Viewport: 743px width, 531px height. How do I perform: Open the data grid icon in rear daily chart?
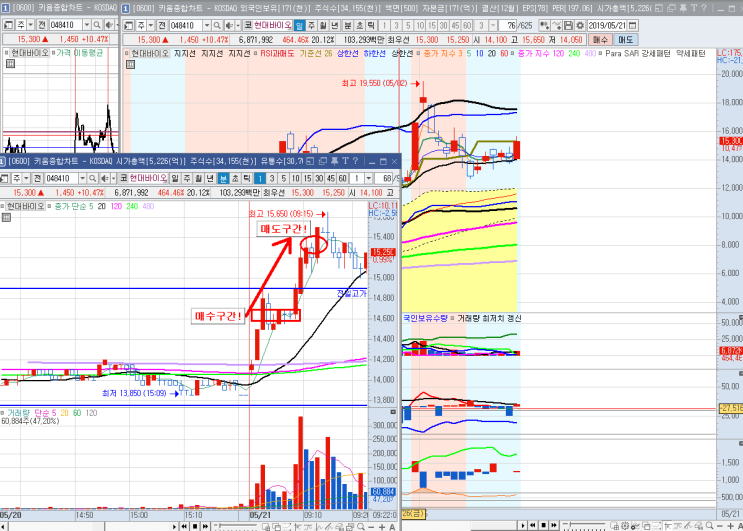point(130,64)
